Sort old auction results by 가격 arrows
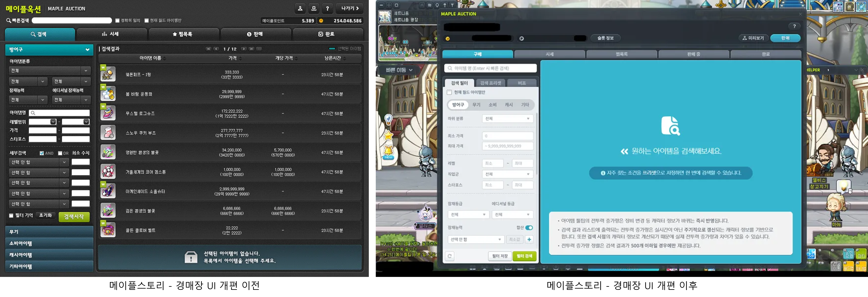The image size is (868, 297). [x=240, y=58]
